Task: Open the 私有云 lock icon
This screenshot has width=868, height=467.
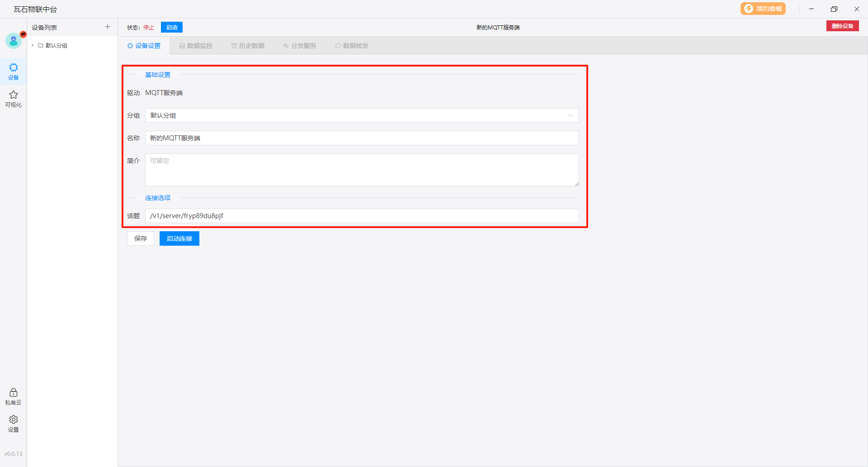Action: [x=14, y=396]
